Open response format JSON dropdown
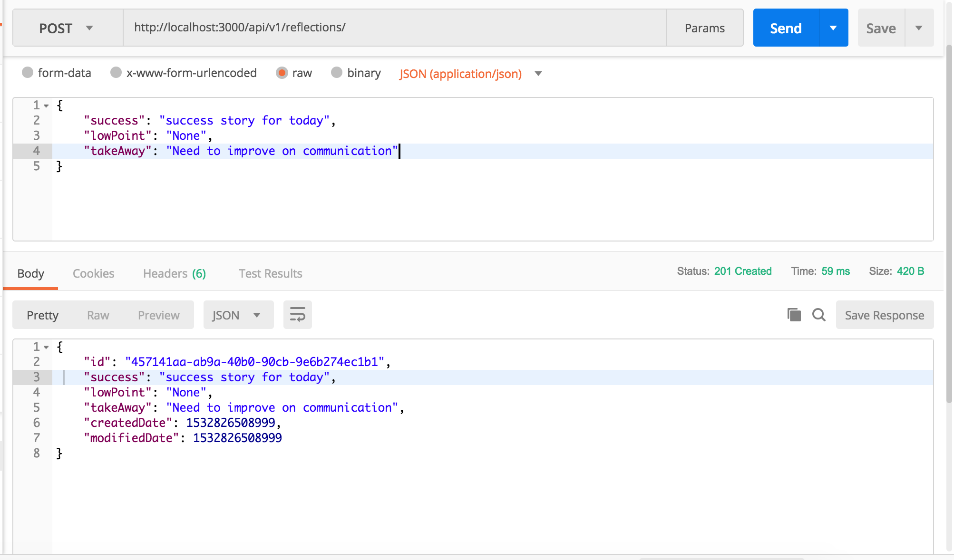This screenshot has height=560, width=954. tap(238, 315)
